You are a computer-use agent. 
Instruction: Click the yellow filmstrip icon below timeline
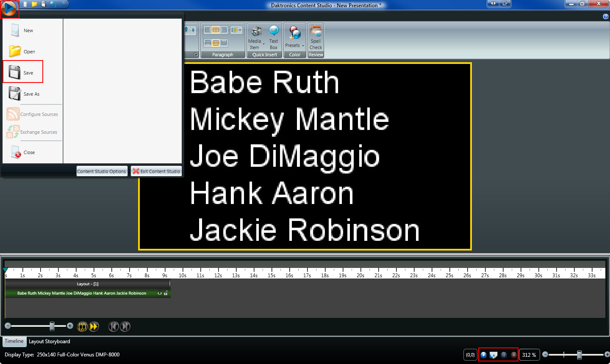(x=82, y=326)
